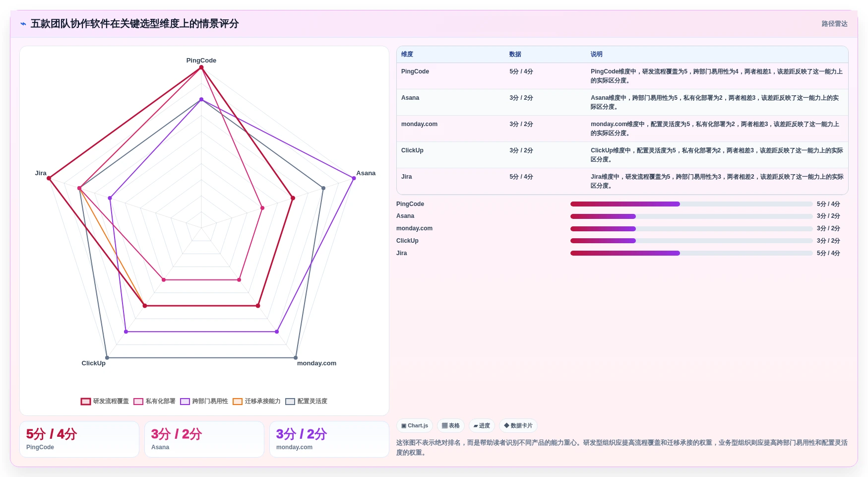The width and height of the screenshot is (868, 477).
Task: Click the blue lightning icon beside the title
Action: click(x=23, y=24)
